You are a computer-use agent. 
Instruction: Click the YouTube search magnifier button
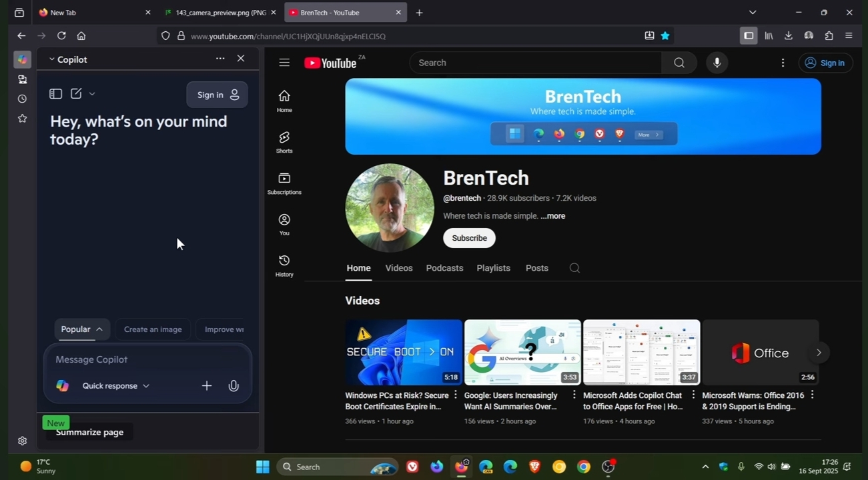click(x=679, y=63)
